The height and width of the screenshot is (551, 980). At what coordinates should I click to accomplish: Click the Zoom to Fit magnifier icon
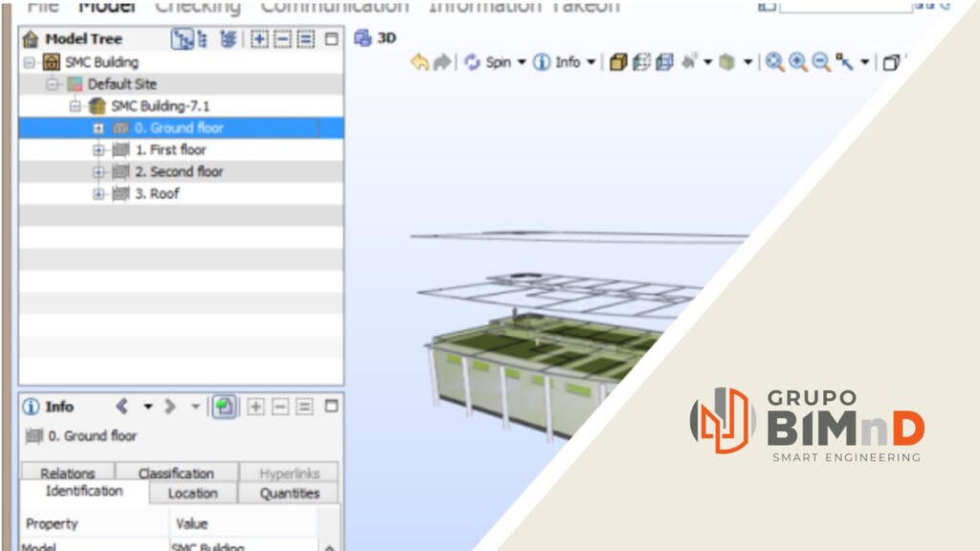774,62
